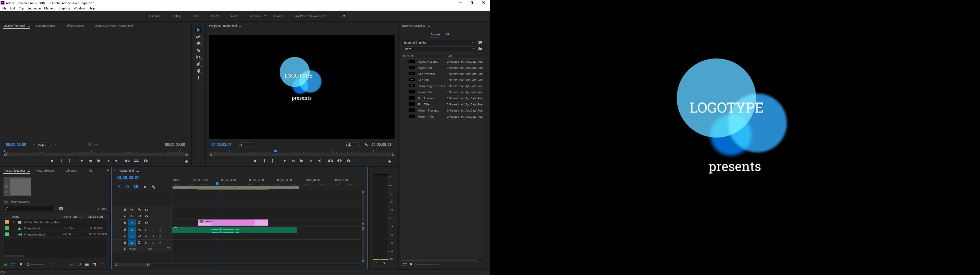Select the Hand tool
The width and height of the screenshot is (980, 275).
tap(199, 71)
